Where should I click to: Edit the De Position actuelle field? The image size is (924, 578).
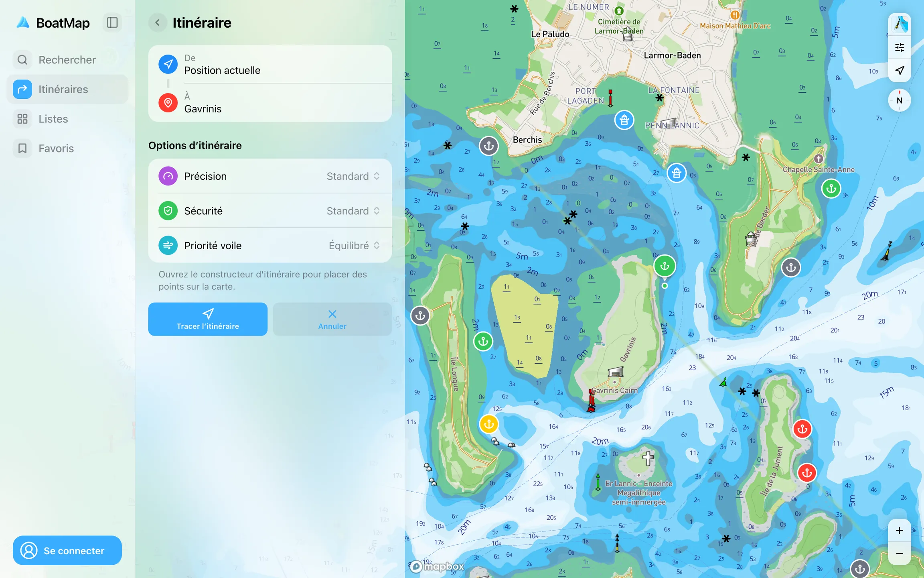tap(270, 64)
